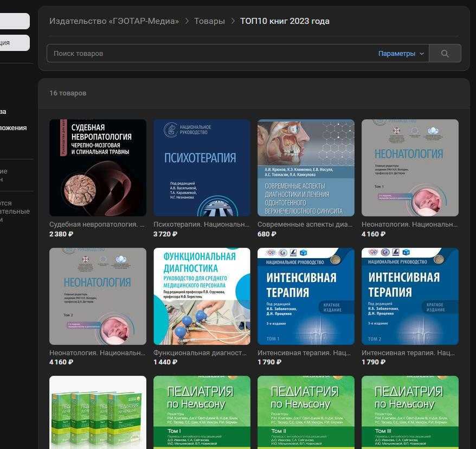Viewport: 476px width, 449px height.
Task: Click the Функциональная диагност... title link
Action: tap(200, 353)
